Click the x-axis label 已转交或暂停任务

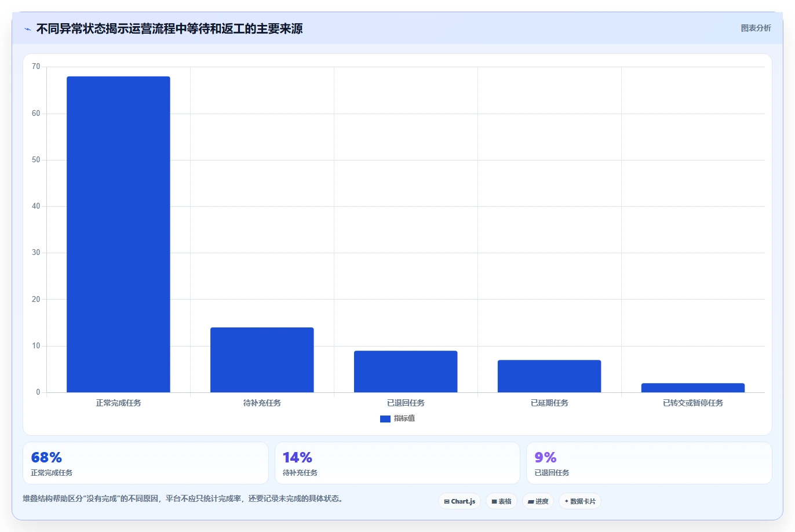pyautogui.click(x=693, y=403)
